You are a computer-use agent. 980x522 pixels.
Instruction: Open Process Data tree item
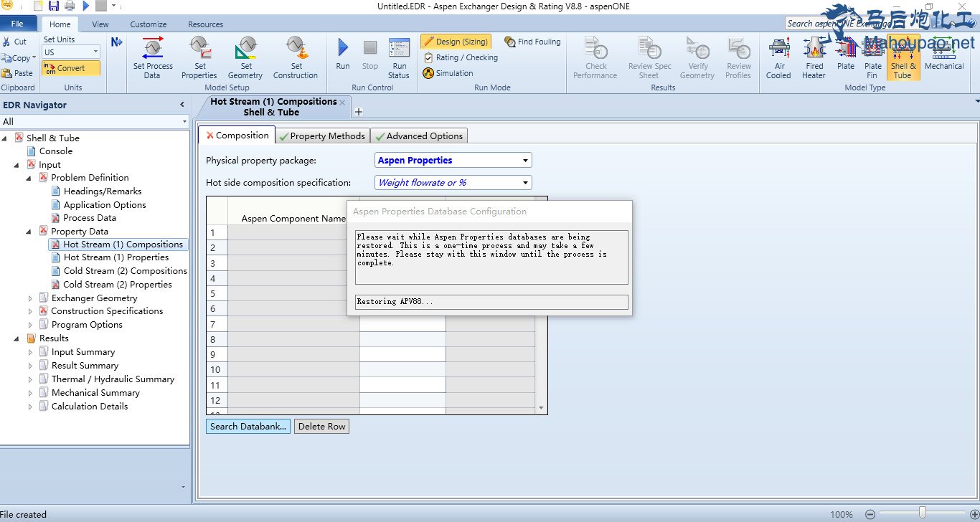(x=90, y=218)
